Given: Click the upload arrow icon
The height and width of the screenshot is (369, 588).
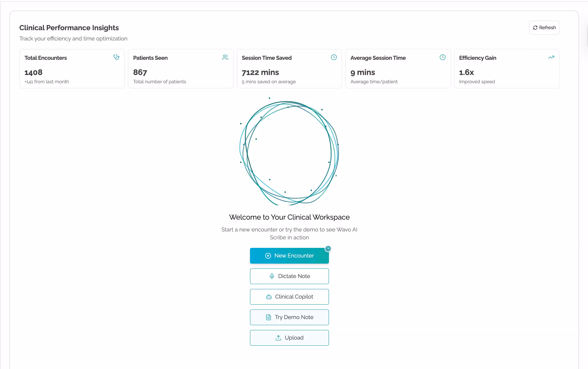Looking at the screenshot, I should (x=278, y=338).
